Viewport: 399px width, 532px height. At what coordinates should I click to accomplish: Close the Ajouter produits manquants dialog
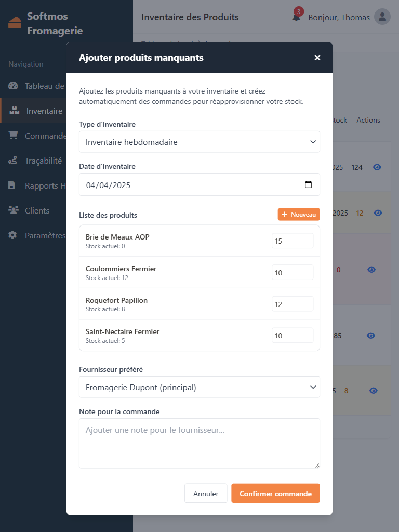pos(317,58)
